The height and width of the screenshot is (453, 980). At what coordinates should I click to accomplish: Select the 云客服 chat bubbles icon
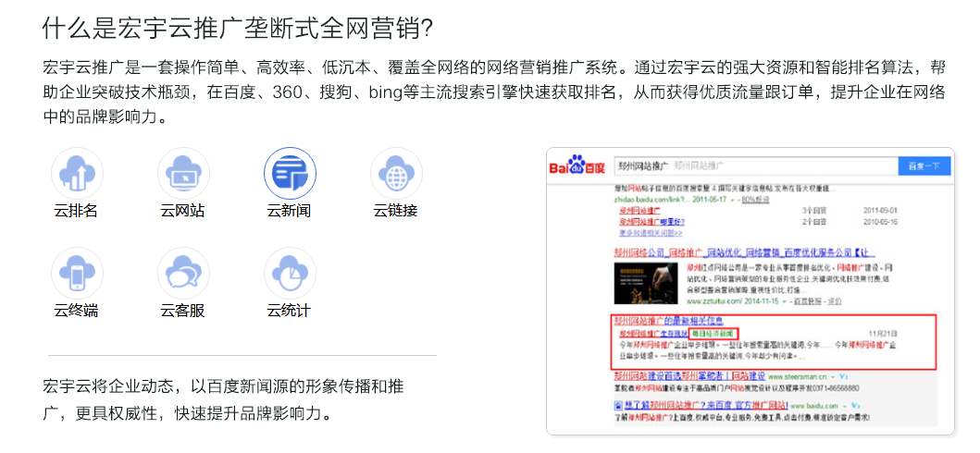click(183, 274)
